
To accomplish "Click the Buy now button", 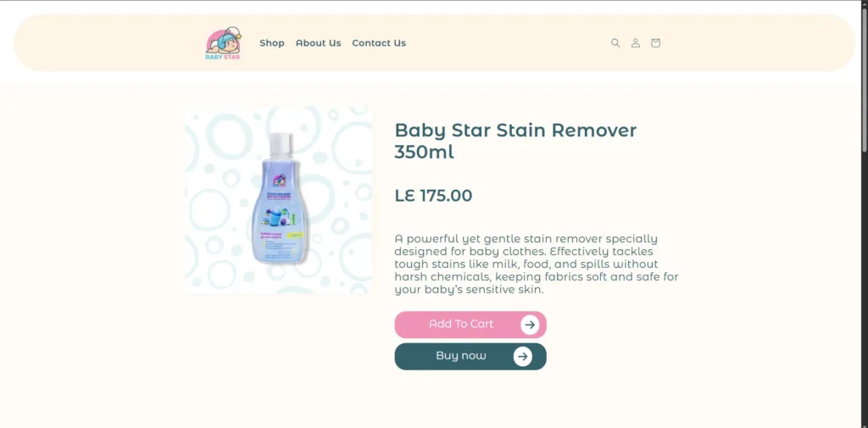I will coord(470,357).
